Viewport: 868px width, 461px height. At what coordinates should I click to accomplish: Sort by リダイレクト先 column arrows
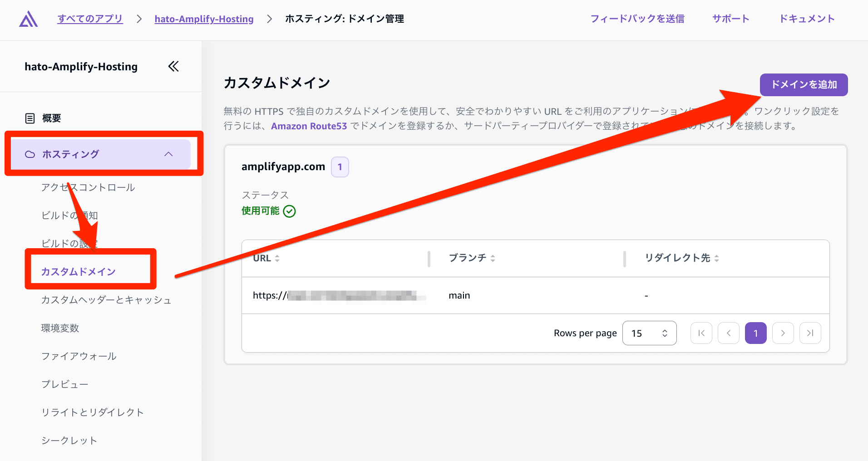coord(717,258)
